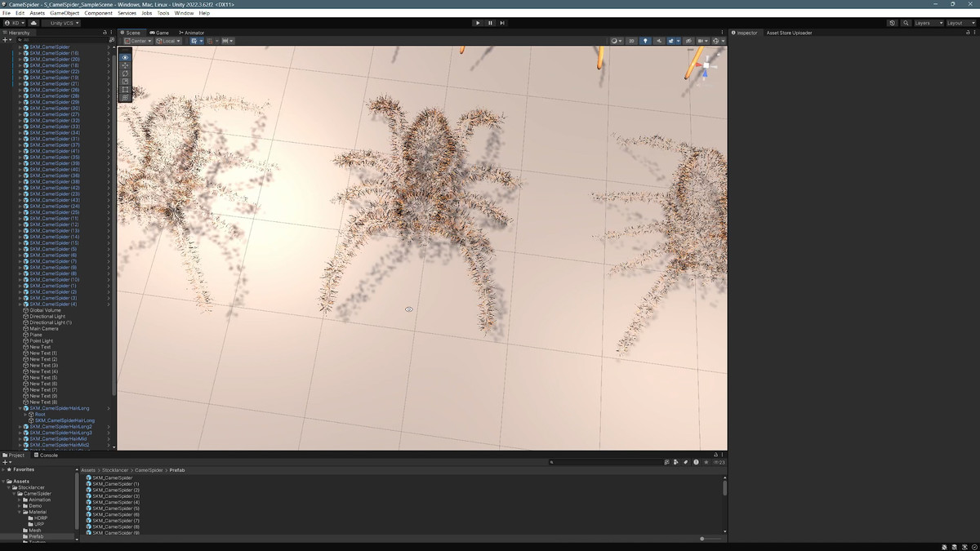Open the Gizmos visibility icon
The image size is (980, 551).
coord(716,41)
